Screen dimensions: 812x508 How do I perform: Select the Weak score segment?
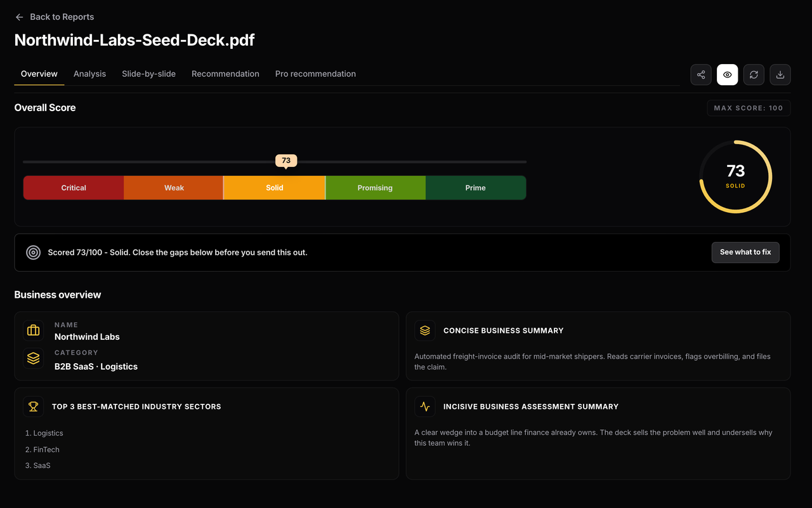pos(174,188)
